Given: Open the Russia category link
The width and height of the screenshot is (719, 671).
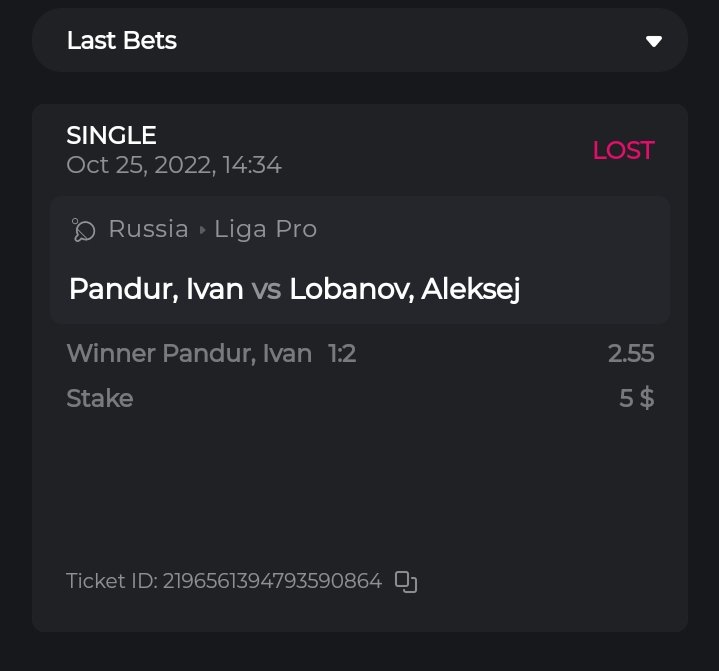Looking at the screenshot, I should tap(148, 229).
